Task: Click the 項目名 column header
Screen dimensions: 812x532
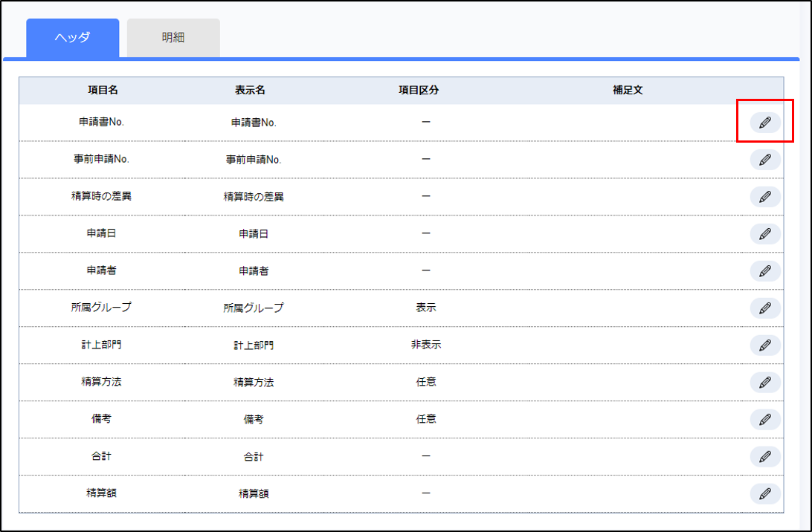Action: coord(103,90)
